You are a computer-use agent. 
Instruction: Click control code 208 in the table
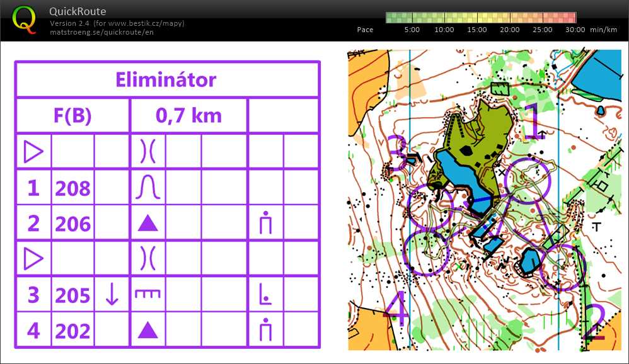point(72,188)
